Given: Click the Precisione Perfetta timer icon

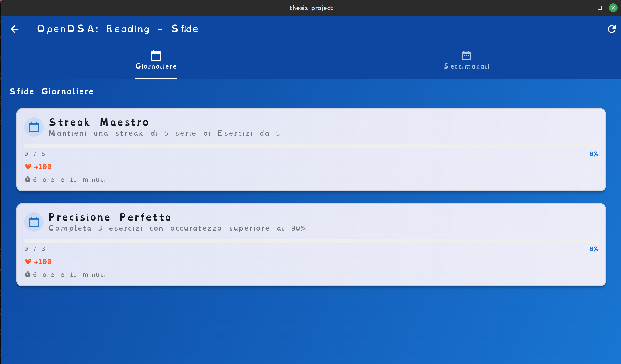Looking at the screenshot, I should (28, 274).
